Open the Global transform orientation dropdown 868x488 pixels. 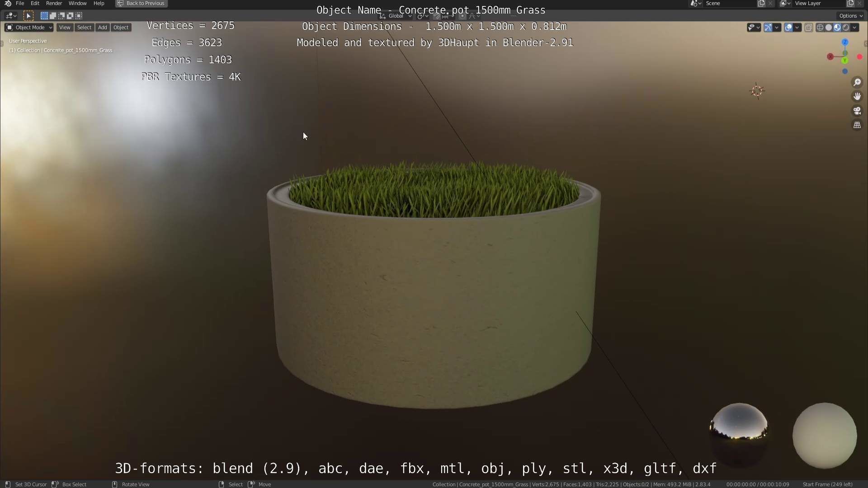pyautogui.click(x=396, y=16)
